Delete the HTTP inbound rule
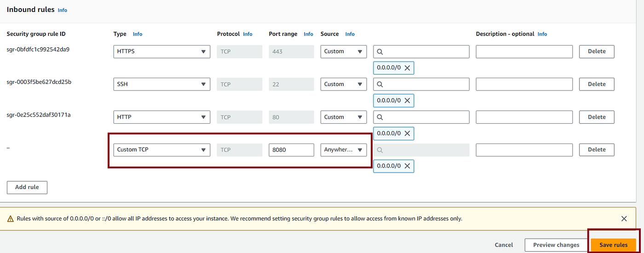The image size is (644, 253). pos(597,117)
